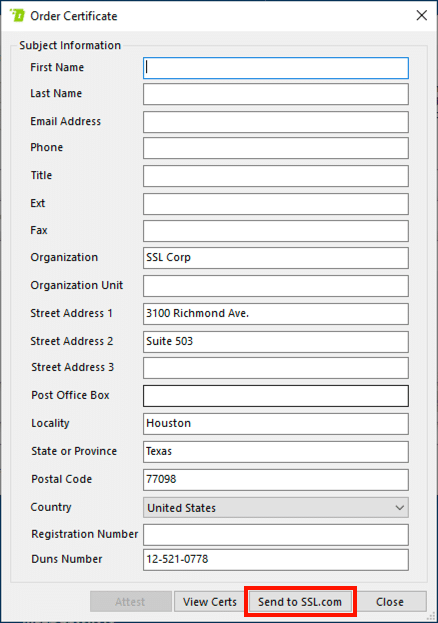The height and width of the screenshot is (623, 438).
Task: Click the green app icon in title bar
Action: (x=17, y=15)
